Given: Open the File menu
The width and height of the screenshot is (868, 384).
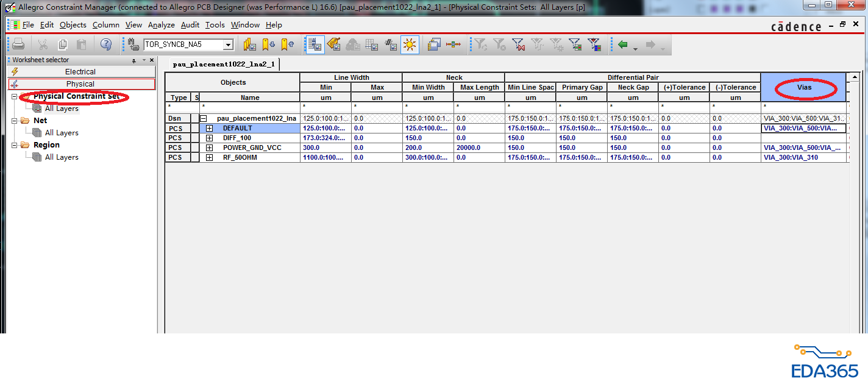Looking at the screenshot, I should (28, 25).
